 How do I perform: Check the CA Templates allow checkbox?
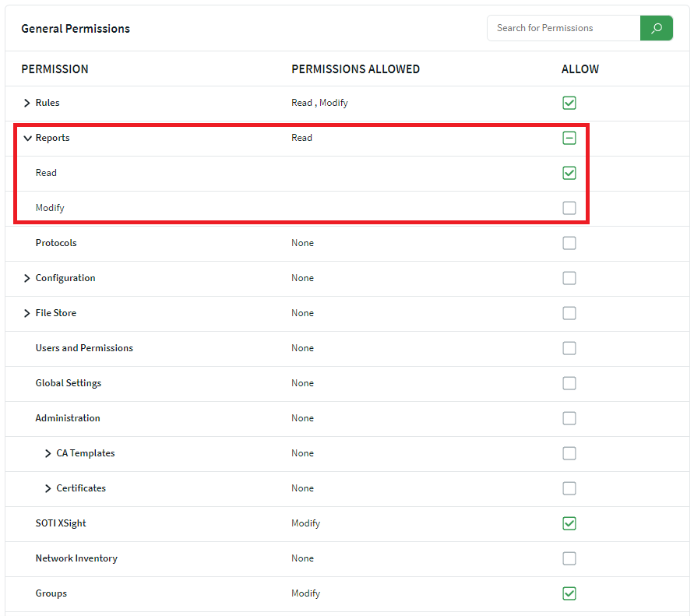coord(569,453)
